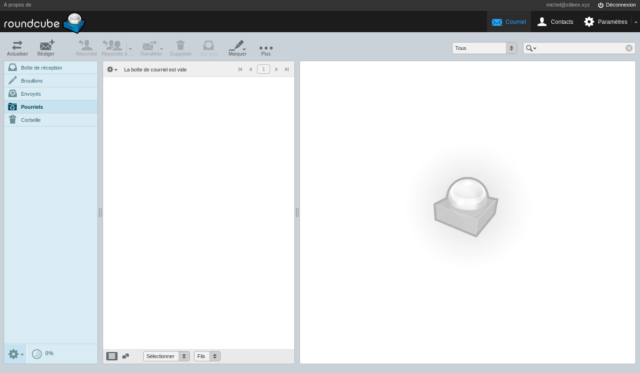Open the Sélectionner dropdown
Screen dimensions: 640x373
166,356
